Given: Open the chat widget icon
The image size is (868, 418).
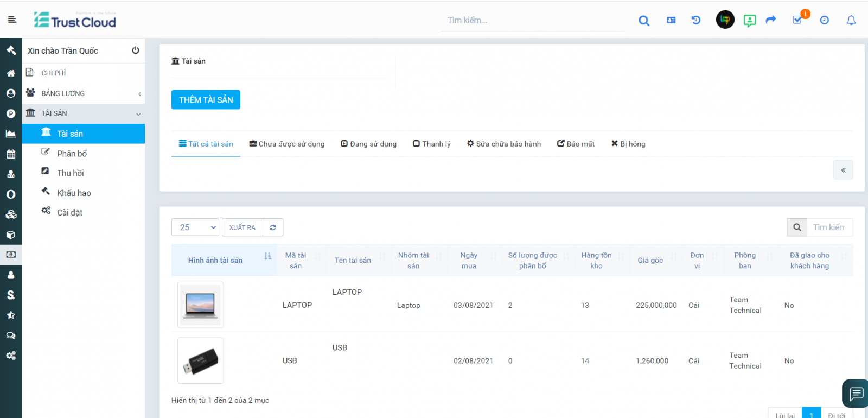Looking at the screenshot, I should [x=856, y=393].
